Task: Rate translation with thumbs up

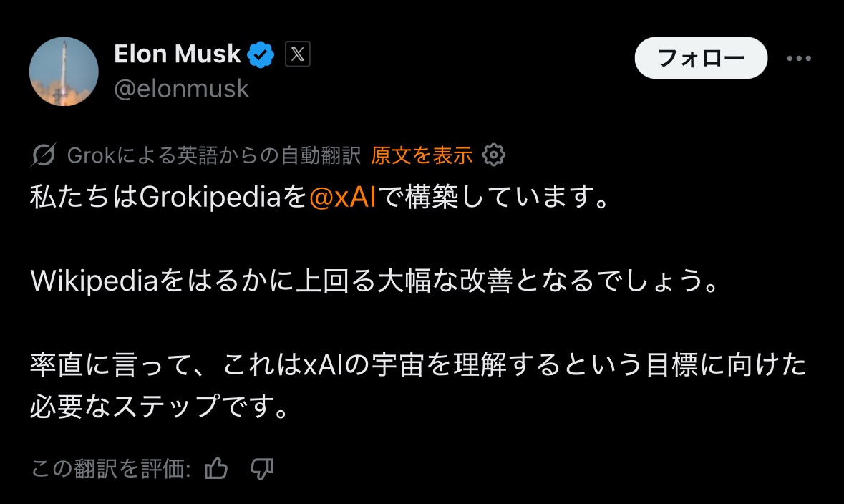Action: (216, 469)
